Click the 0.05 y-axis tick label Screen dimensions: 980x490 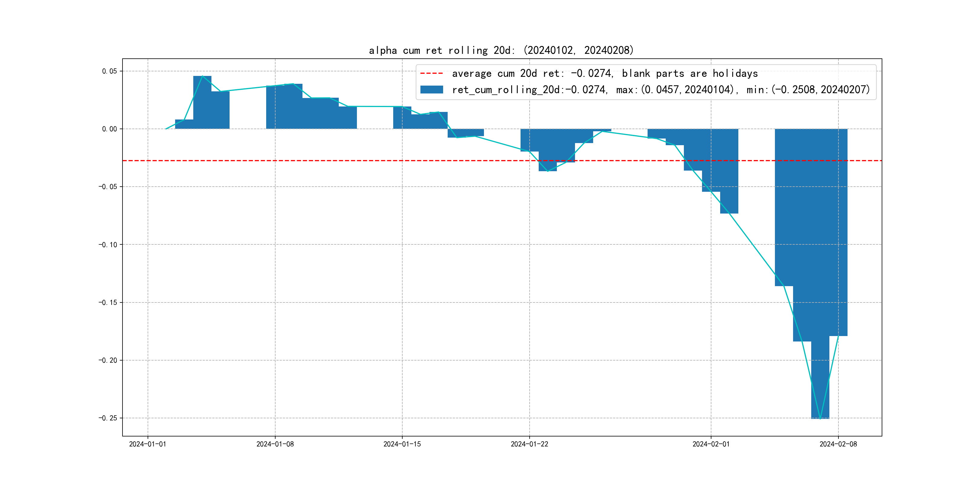tap(109, 71)
